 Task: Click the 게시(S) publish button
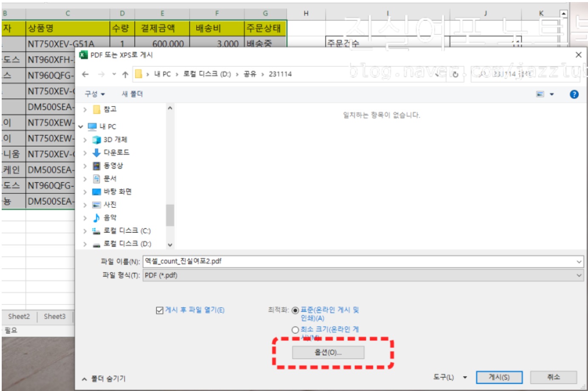click(x=499, y=377)
